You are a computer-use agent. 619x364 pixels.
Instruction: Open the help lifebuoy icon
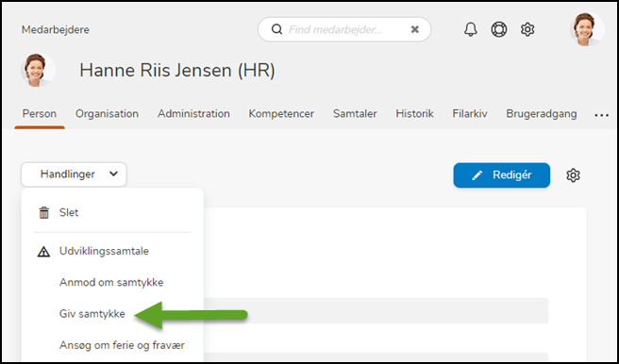[x=499, y=29]
